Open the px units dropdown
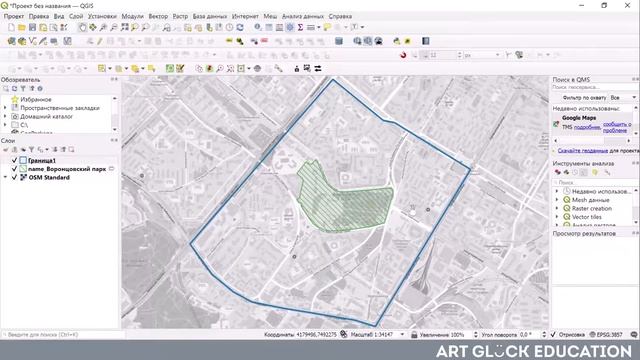640x360 pixels. coord(482,55)
